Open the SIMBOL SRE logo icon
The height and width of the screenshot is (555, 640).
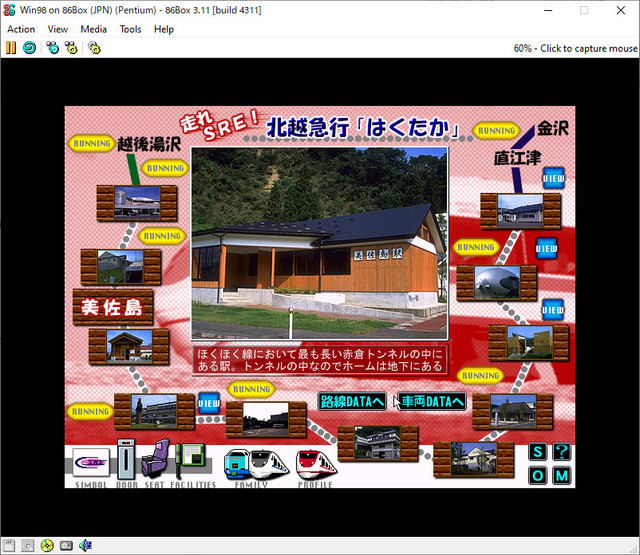click(91, 462)
